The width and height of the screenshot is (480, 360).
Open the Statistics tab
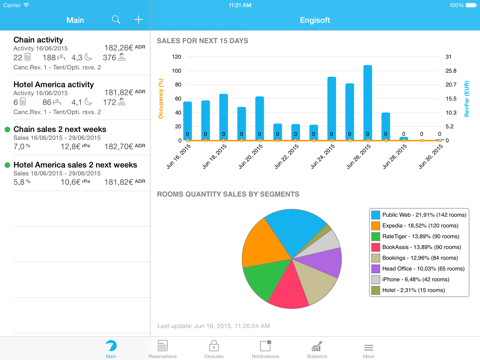(317, 349)
